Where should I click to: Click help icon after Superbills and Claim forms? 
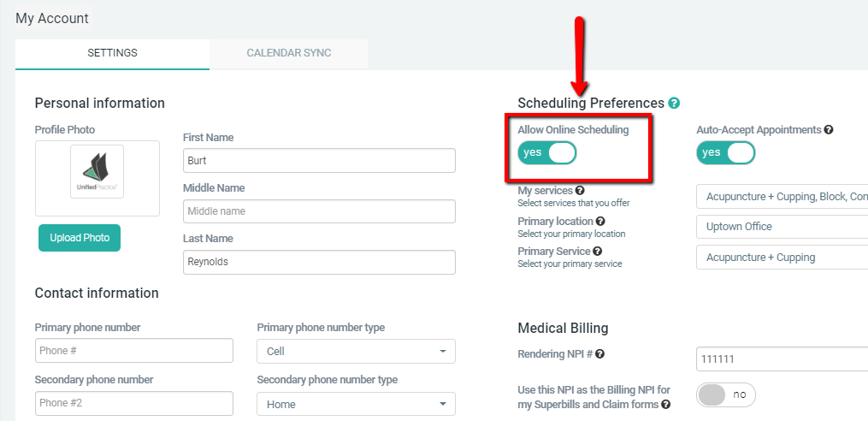[665, 404]
